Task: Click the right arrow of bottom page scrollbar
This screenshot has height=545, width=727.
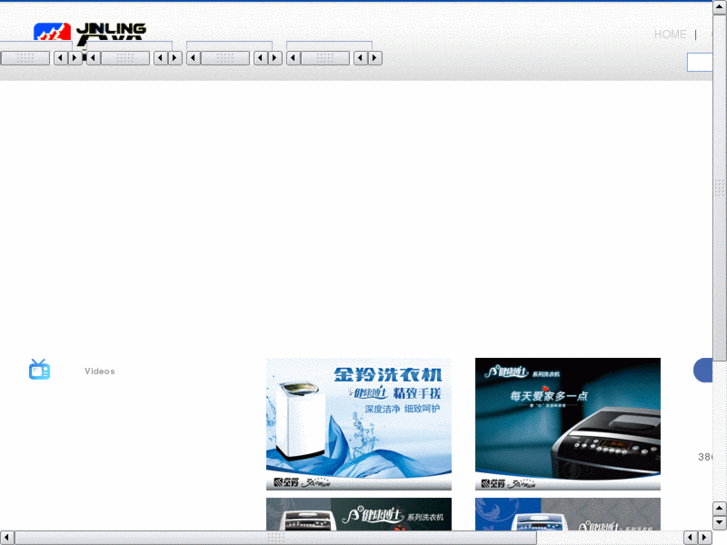Action: [x=705, y=537]
